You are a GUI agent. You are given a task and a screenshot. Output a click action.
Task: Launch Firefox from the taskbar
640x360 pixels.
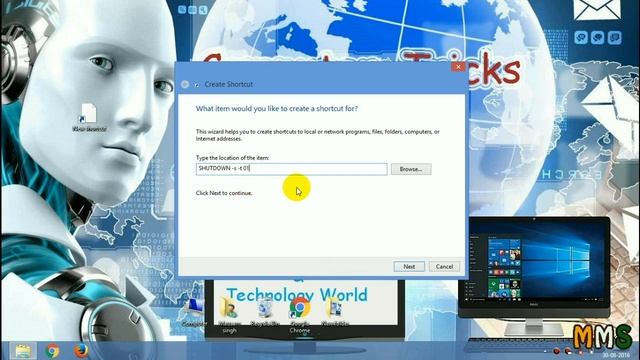click(81, 351)
